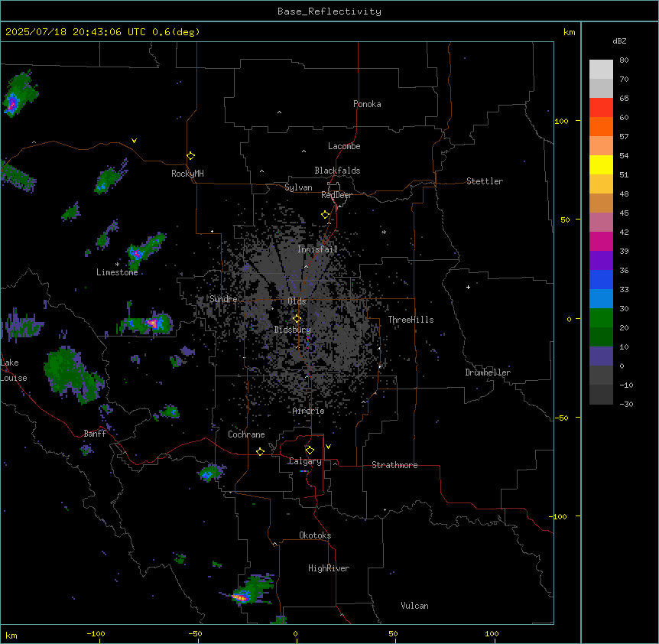Click the Airdrie label
The height and width of the screenshot is (644, 659).
[309, 411]
